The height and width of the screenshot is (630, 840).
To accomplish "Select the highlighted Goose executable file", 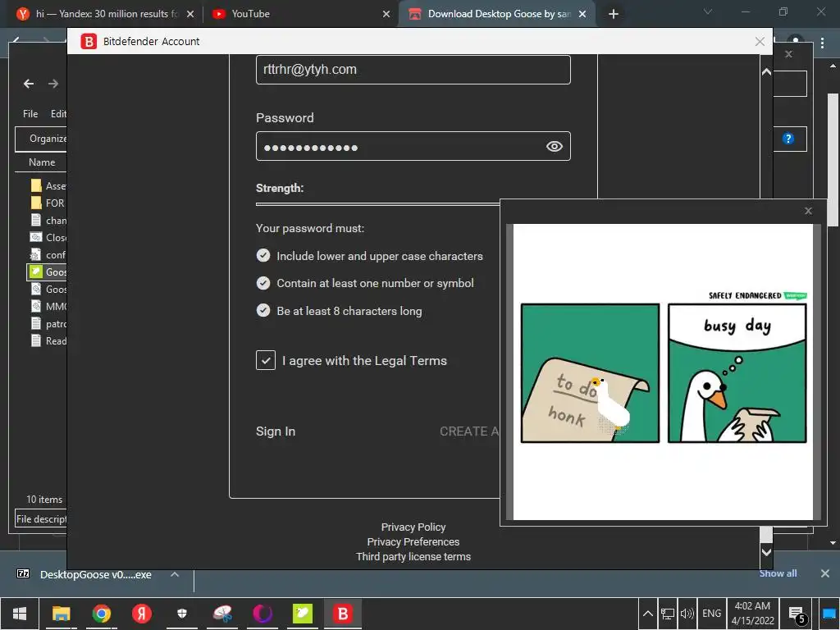I will [47, 272].
